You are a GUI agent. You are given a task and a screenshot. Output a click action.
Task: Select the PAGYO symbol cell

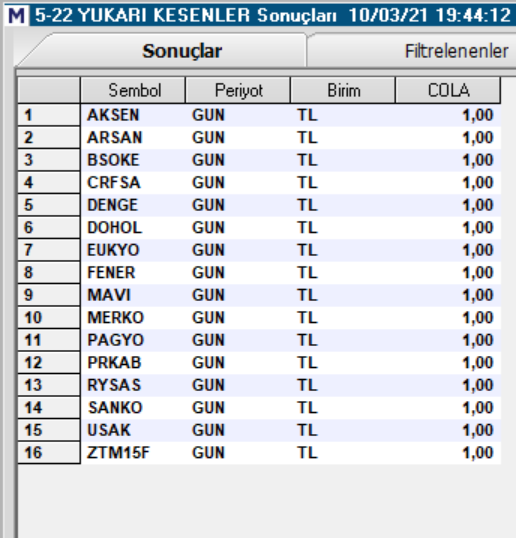tap(133, 340)
